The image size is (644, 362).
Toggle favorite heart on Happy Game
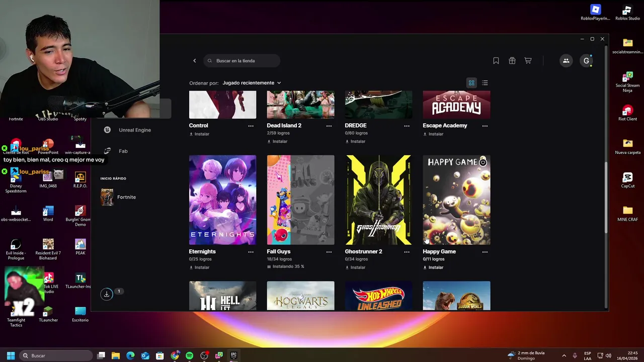coord(483,162)
